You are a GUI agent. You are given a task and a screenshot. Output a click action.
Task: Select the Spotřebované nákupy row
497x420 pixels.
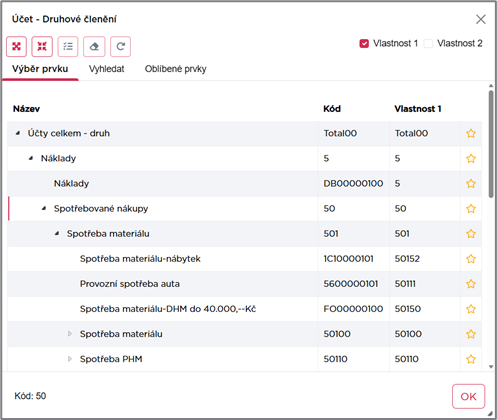pyautogui.click(x=244, y=209)
